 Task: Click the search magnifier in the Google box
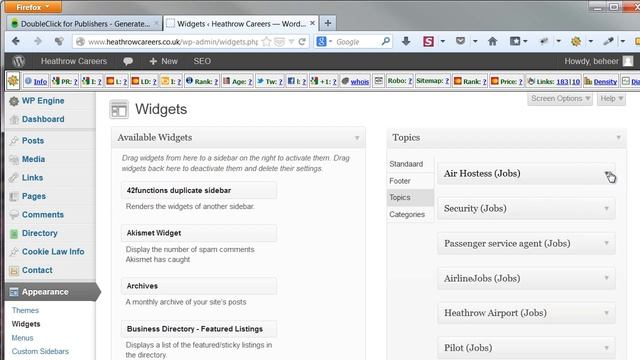tap(385, 41)
